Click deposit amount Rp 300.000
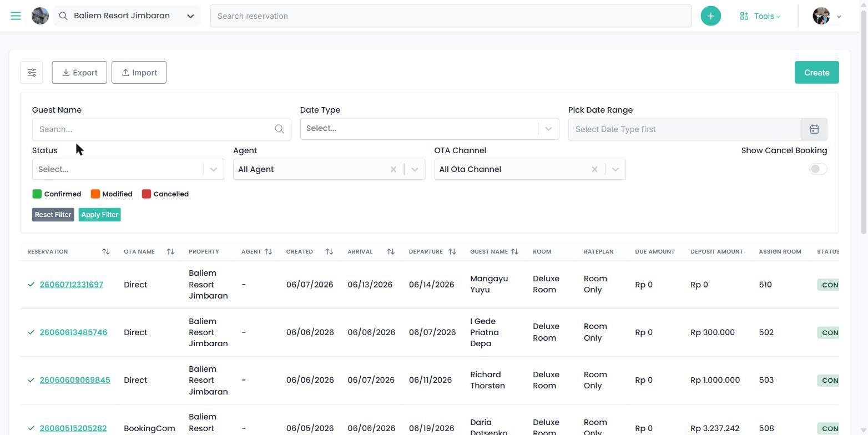Viewport: 868px width, 435px height. point(713,332)
